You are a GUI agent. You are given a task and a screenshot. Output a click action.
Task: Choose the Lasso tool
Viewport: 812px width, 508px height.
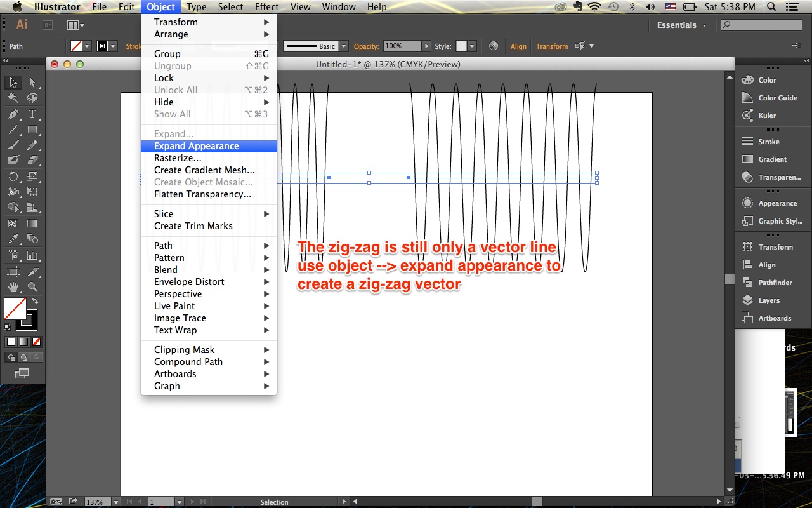32,98
